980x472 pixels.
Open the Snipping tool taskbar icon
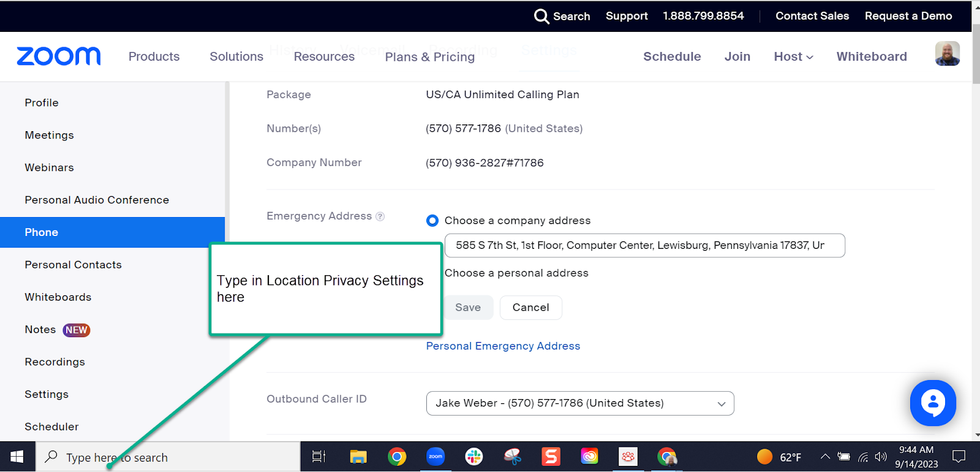coord(513,457)
